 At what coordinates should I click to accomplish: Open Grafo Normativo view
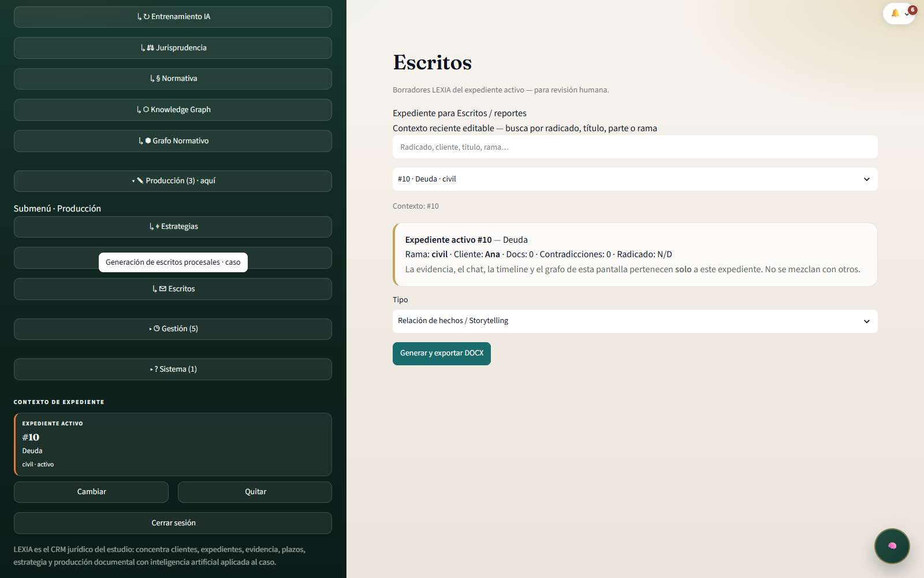[173, 141]
